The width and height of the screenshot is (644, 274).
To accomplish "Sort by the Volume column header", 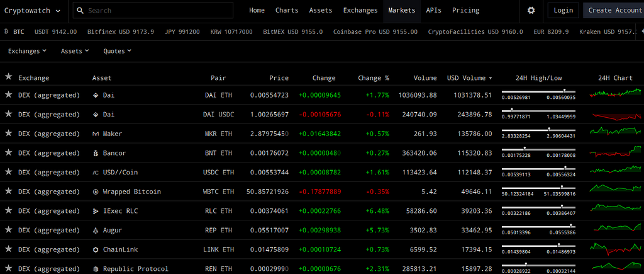I will point(425,77).
